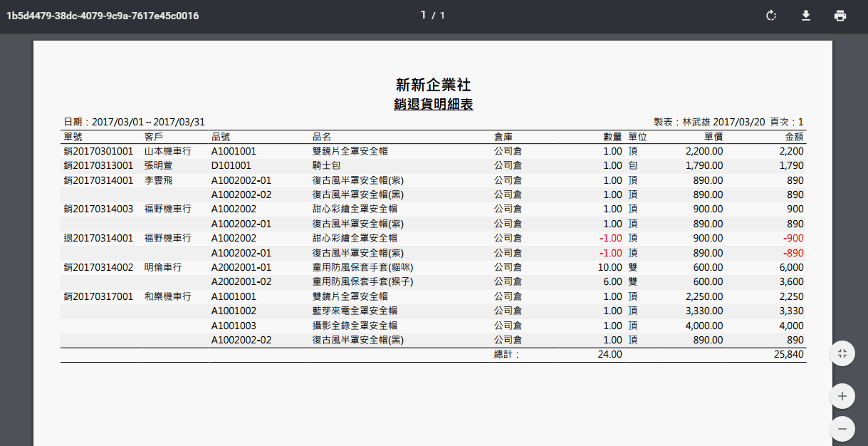Click the 金額 column header
This screenshot has width=868, height=446.
[794, 137]
